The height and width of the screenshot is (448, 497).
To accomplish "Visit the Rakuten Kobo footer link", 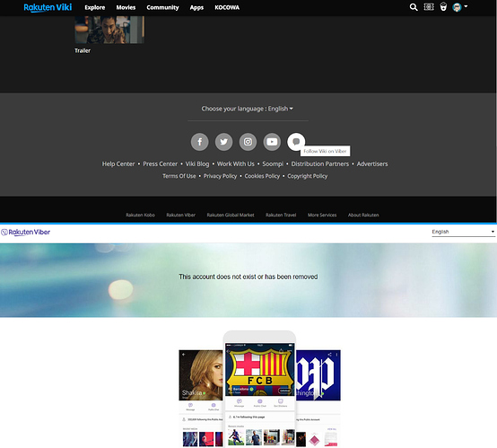I will tap(140, 215).
